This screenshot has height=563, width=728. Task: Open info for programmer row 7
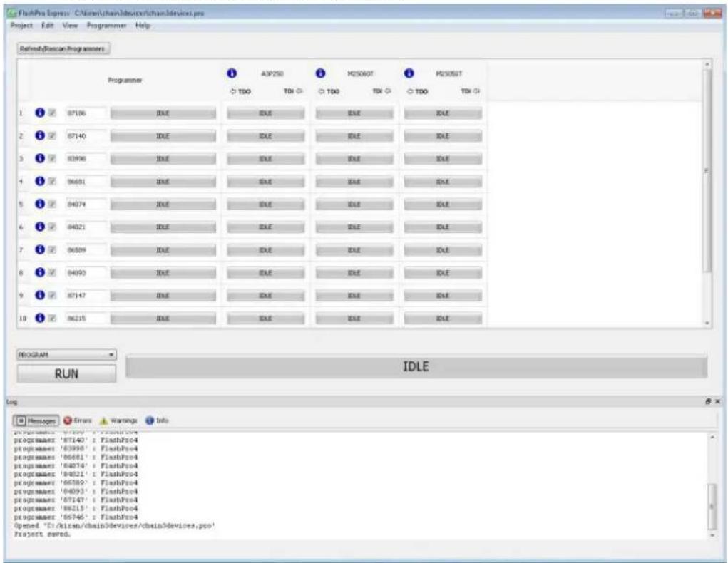pyautogui.click(x=40, y=249)
